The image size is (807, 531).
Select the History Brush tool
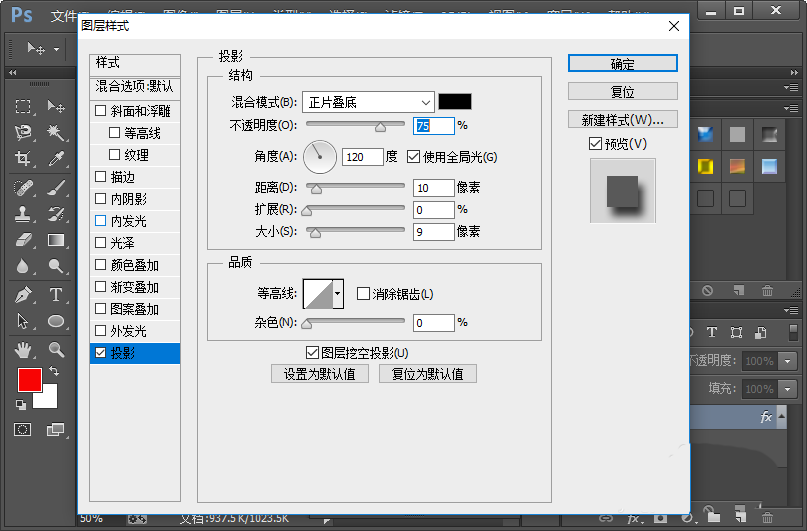click(x=56, y=214)
